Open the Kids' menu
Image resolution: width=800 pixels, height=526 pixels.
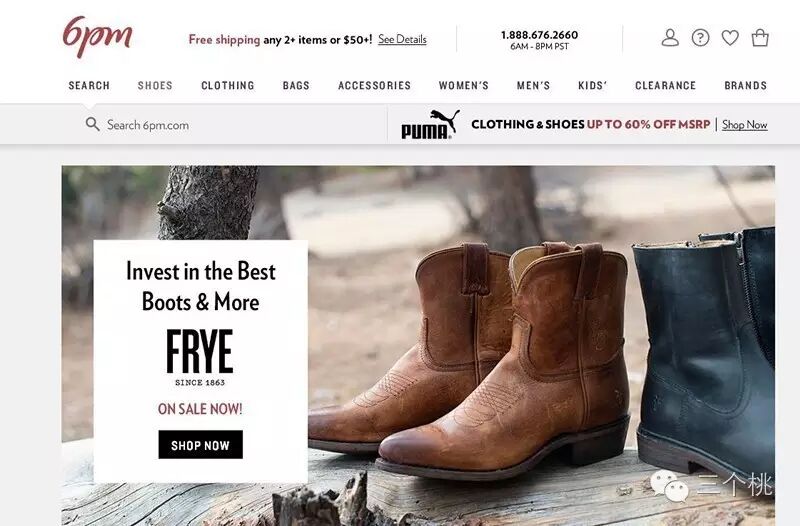pos(592,86)
